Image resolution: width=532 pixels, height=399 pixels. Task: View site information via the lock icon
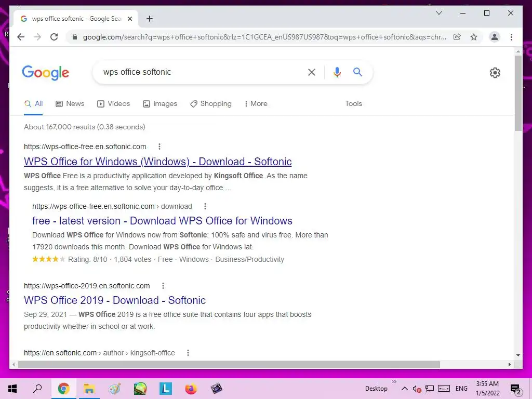point(75,37)
